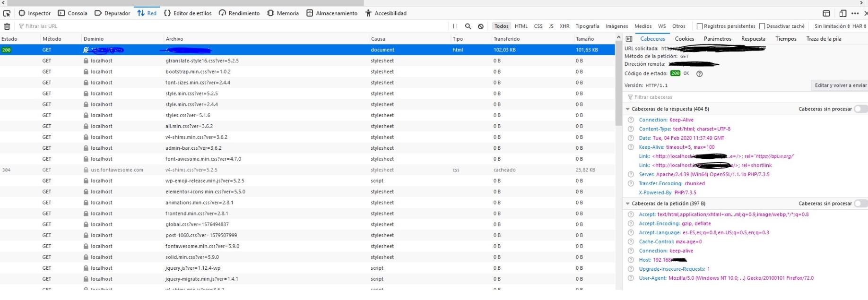Open the HAR dropdown menu
The image size is (868, 300).
[x=859, y=26]
